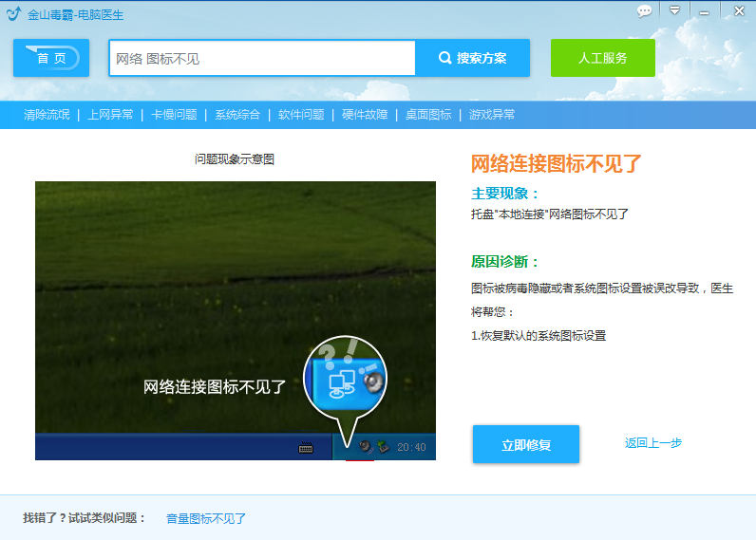The height and width of the screenshot is (540, 756).
Task: Click the problem illustration screenshot image
Action: pos(236,321)
